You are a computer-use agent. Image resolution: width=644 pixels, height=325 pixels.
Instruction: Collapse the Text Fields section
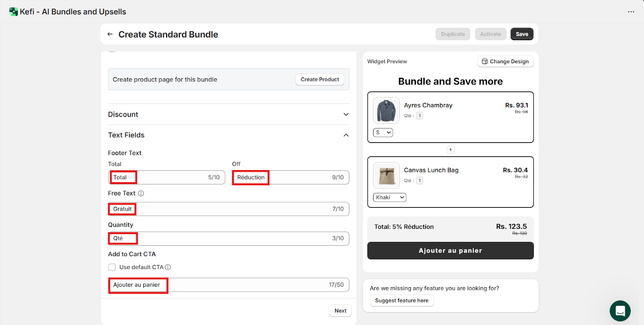(346, 135)
